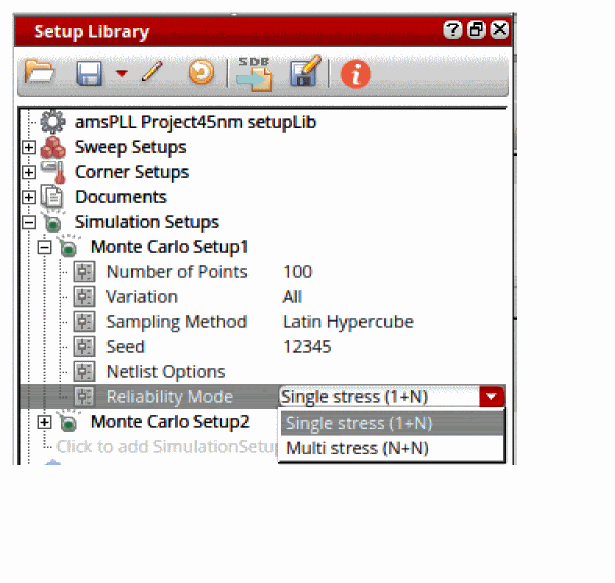Click the Netlist Options parameter icon
Viewport: 615px width, 583px height.
click(x=84, y=371)
